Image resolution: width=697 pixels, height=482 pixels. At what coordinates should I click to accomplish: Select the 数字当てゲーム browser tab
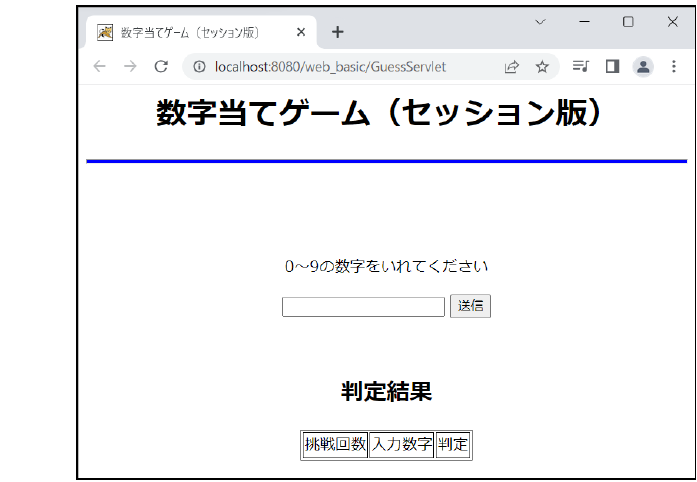coord(190,32)
